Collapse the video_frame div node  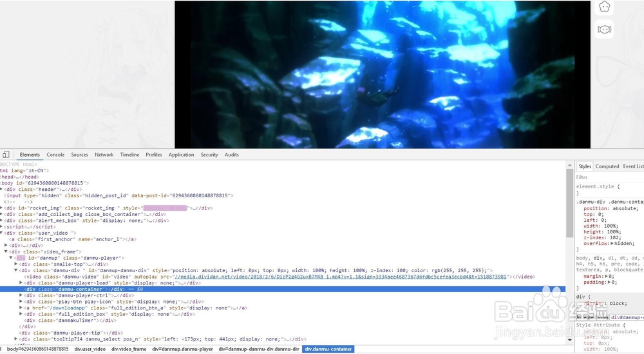pos(6,251)
